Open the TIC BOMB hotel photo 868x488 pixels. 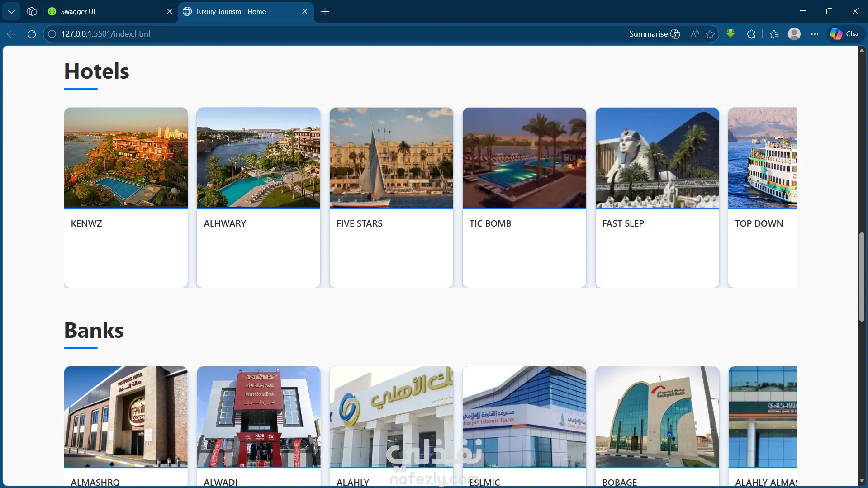(524, 158)
